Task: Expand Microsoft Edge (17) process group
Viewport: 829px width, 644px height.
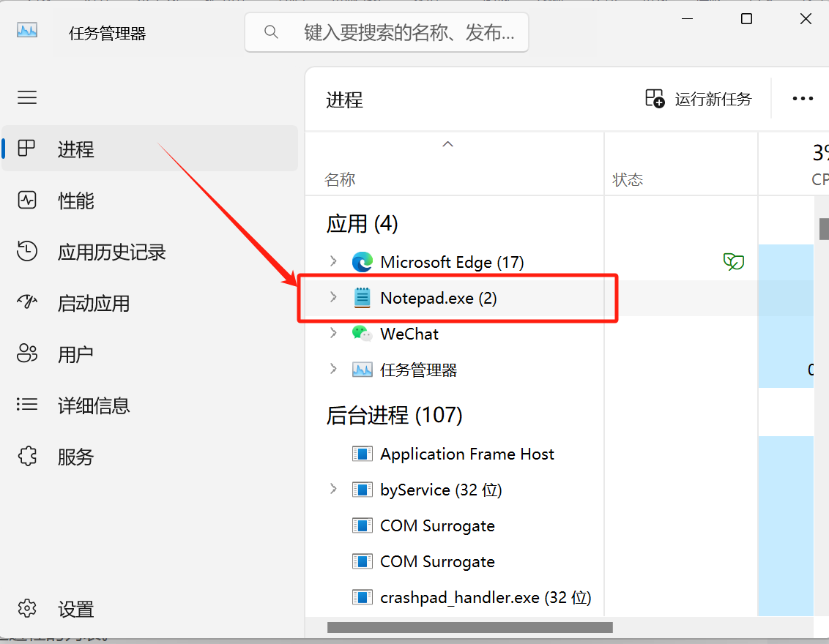Action: click(x=333, y=261)
